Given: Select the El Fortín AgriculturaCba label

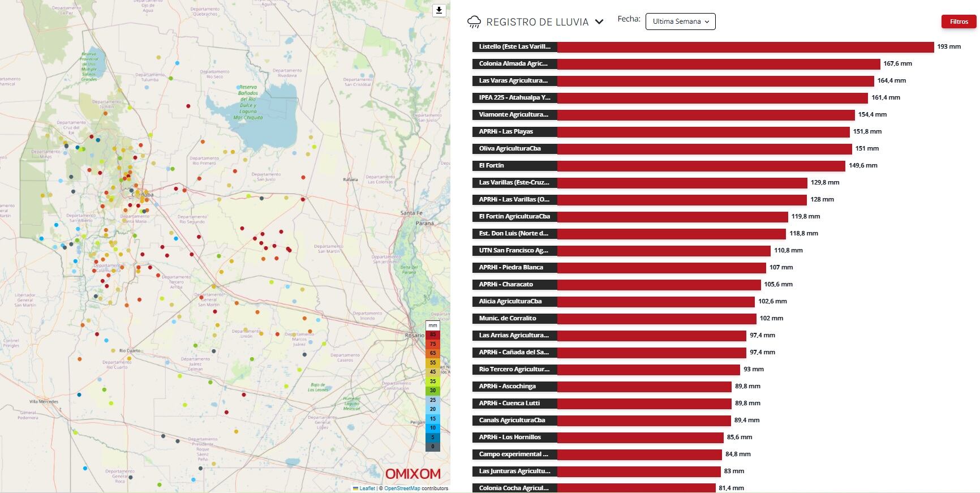Looking at the screenshot, I should pos(515,217).
